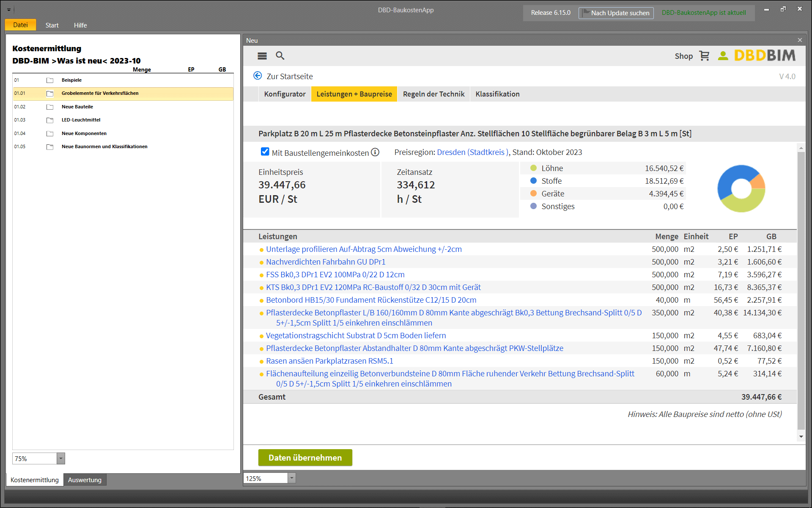Click folder icon of Grobelemente für Verkehrsflächen
This screenshot has width=812, height=508.
[x=50, y=94]
